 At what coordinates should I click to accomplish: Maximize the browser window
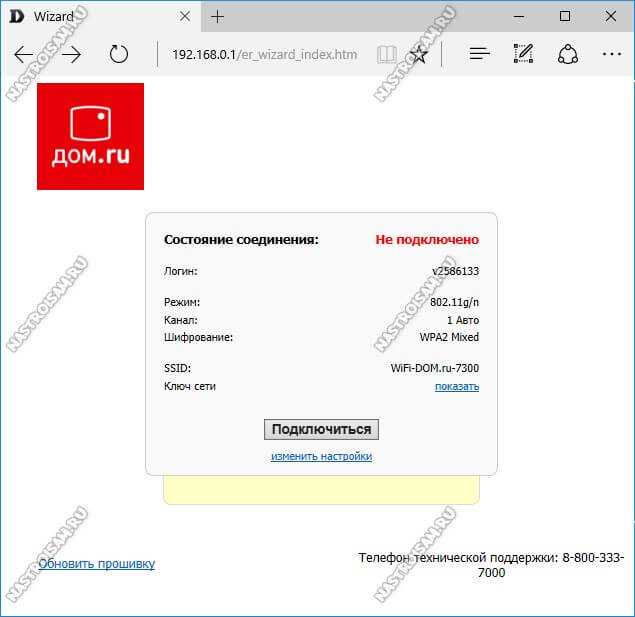pos(565,17)
